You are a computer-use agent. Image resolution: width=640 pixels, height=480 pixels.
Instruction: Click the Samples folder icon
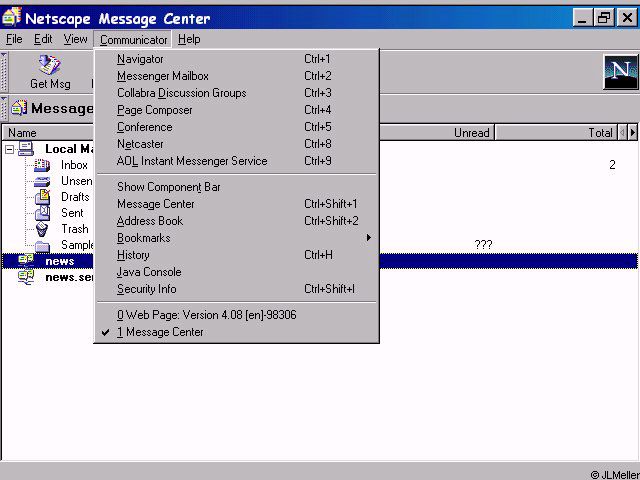click(x=42, y=246)
